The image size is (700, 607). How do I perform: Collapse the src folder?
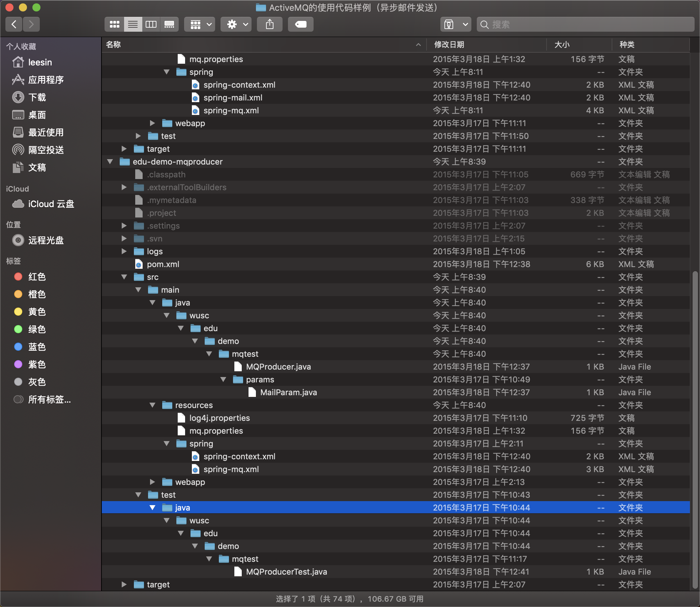(x=124, y=277)
